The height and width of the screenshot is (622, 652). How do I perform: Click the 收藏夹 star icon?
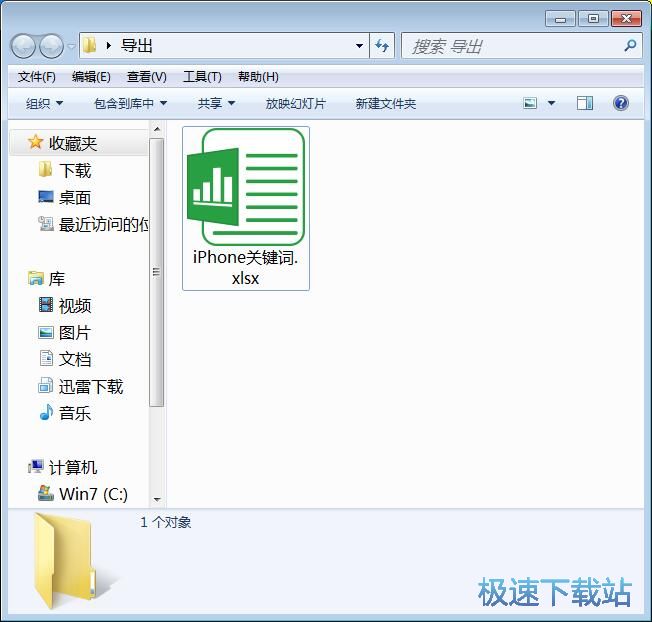click(x=36, y=142)
